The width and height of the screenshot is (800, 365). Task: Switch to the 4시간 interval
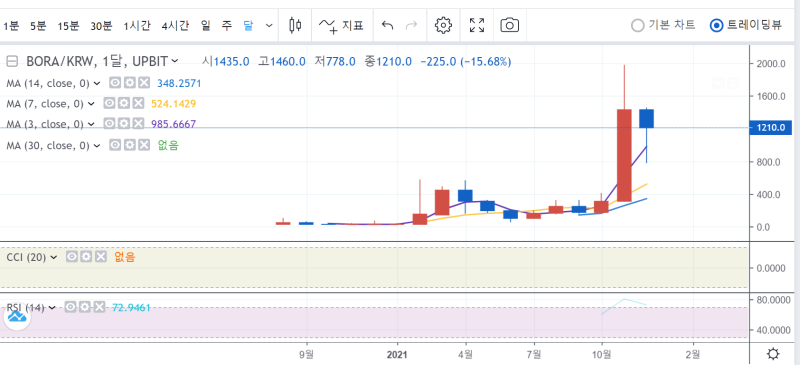coord(175,26)
